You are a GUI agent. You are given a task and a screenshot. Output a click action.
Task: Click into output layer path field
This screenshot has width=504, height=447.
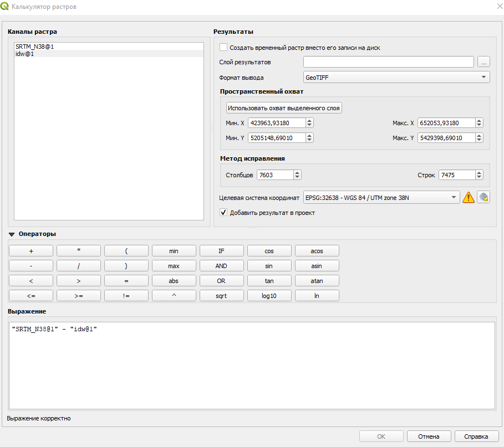[x=388, y=61]
